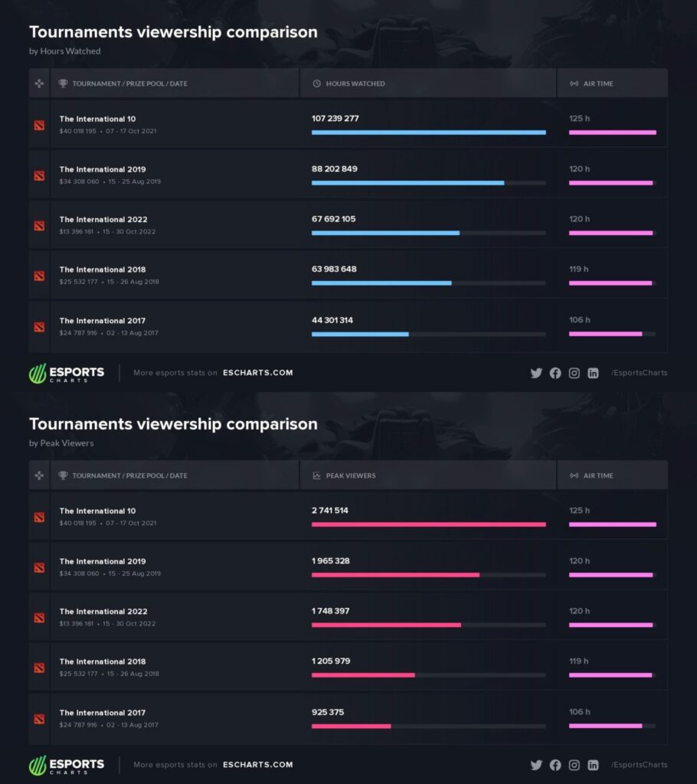The image size is (697, 784).
Task: Click the Twitter icon below Hours Watched chart
Action: pos(536,373)
